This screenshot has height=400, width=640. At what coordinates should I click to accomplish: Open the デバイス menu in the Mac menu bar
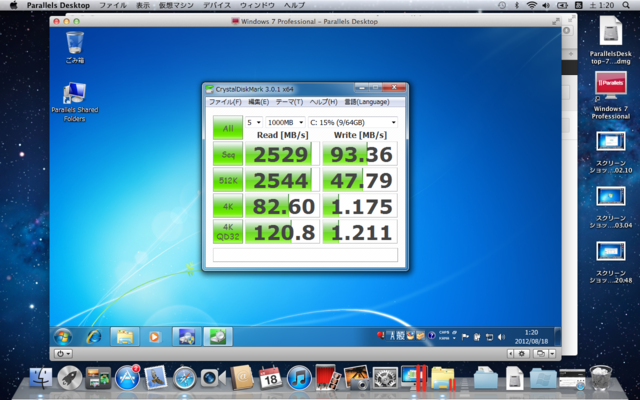point(217,5)
